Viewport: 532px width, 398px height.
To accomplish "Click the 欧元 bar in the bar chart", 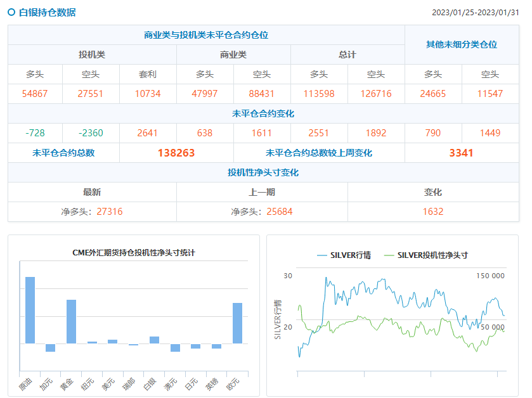I will (x=237, y=323).
